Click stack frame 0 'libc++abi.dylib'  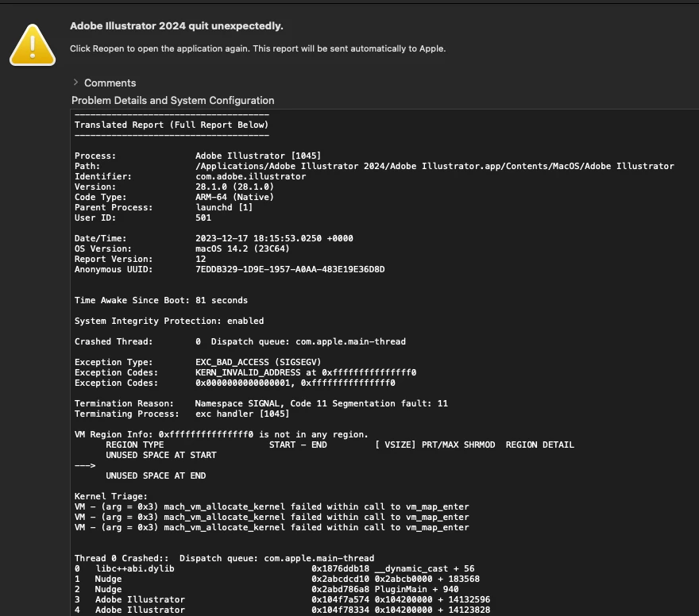tap(274, 569)
